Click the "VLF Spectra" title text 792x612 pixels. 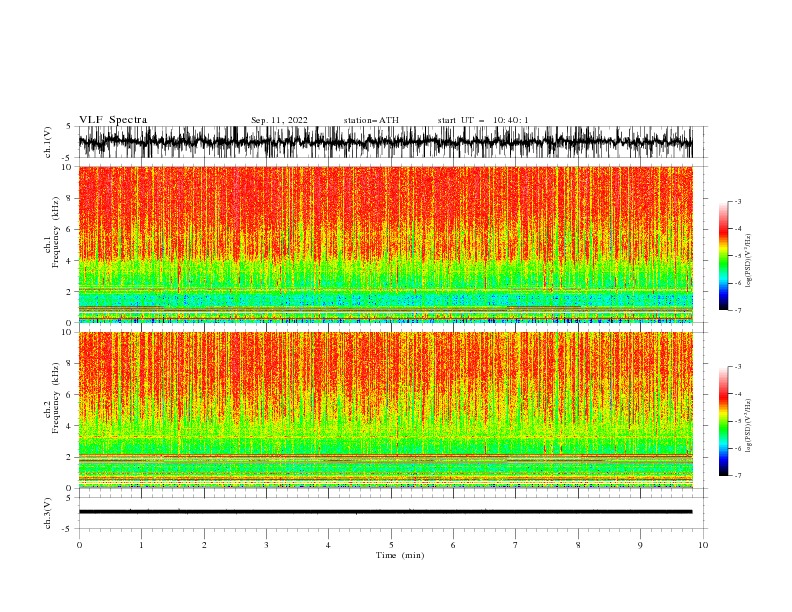tap(113, 120)
